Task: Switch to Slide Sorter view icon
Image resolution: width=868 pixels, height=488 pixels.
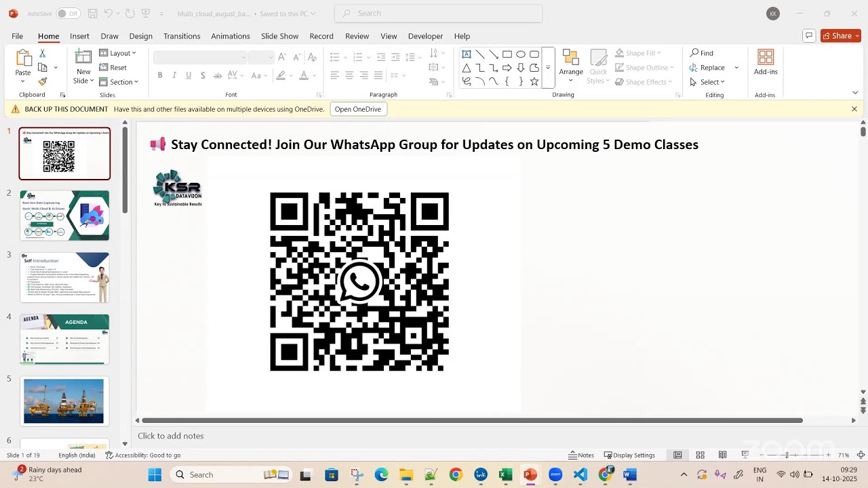Action: tap(700, 455)
